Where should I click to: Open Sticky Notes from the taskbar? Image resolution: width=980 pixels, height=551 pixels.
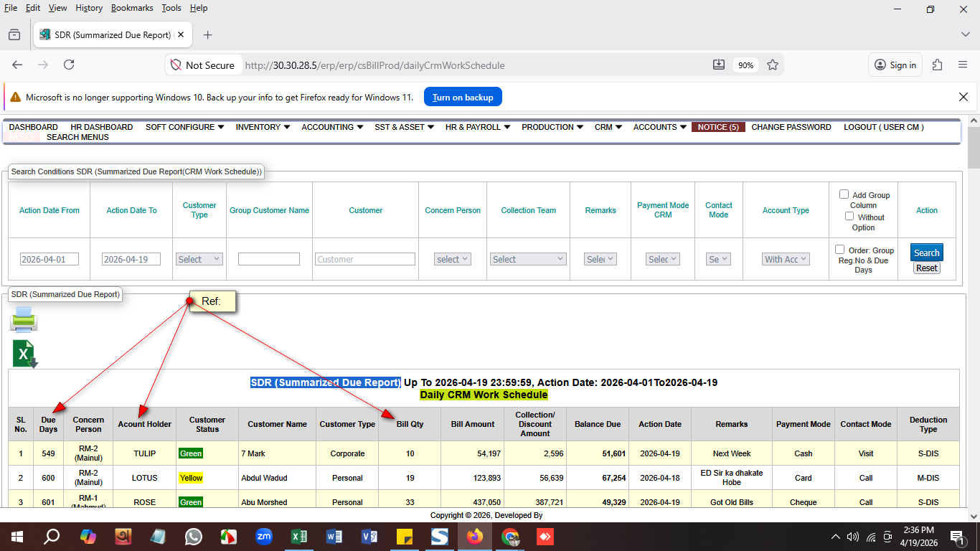405,537
